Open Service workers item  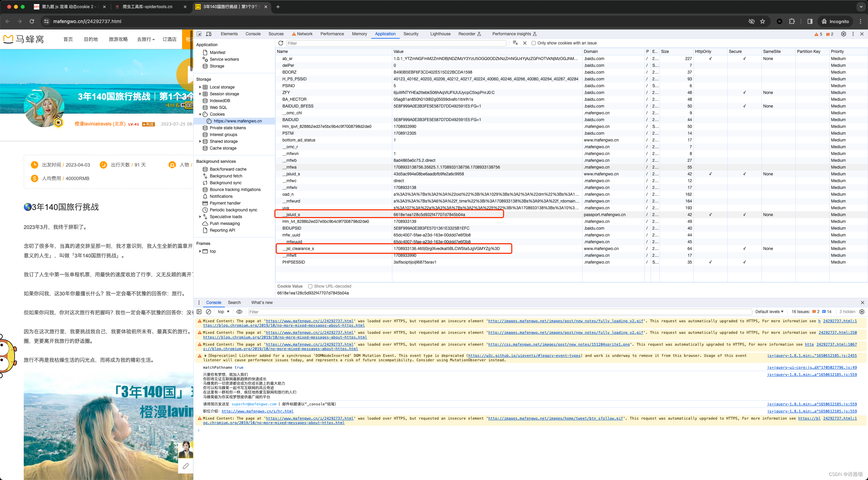pyautogui.click(x=224, y=59)
